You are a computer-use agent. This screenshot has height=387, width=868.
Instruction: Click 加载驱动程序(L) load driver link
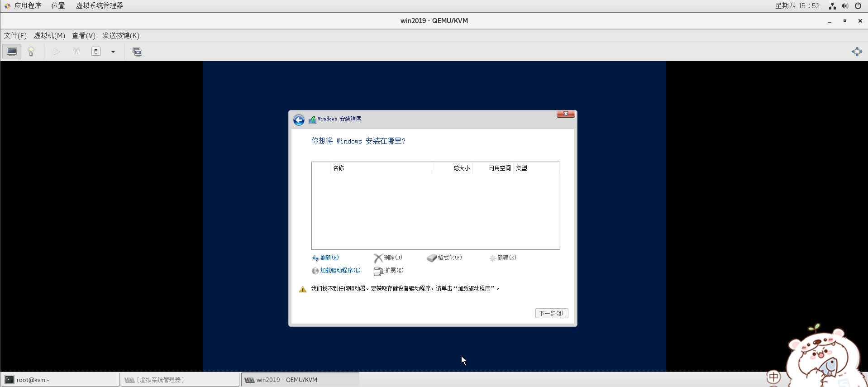340,270
